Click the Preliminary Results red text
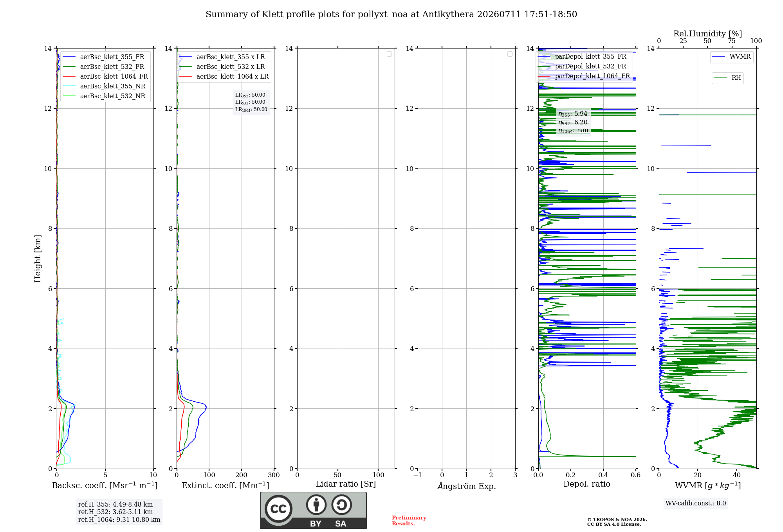The height and width of the screenshot is (532, 783). [x=409, y=521]
